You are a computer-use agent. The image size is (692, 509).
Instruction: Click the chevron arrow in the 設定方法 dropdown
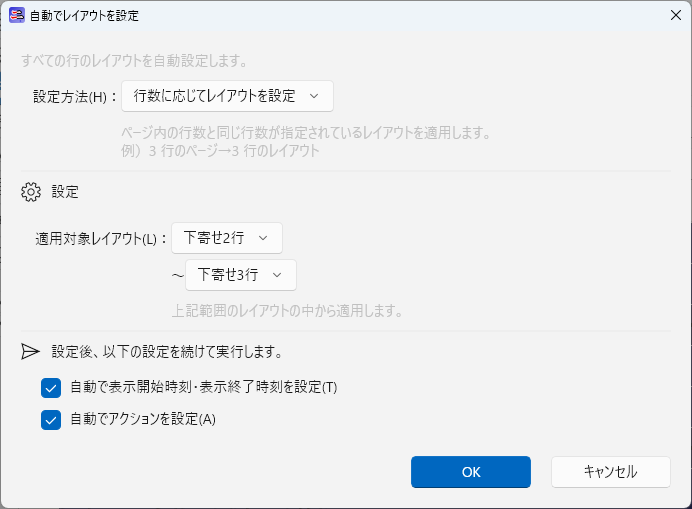click(x=314, y=96)
